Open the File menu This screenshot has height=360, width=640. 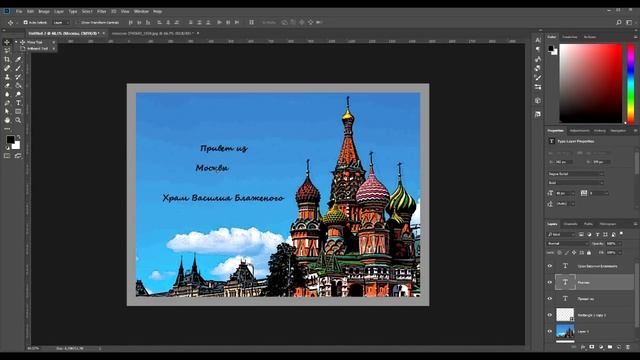click(19, 11)
